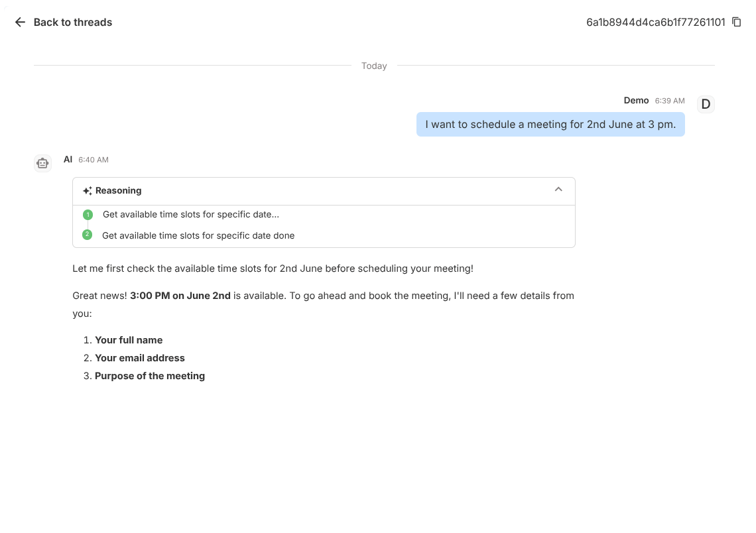Click the first reasoning step ending in ellipsis

(x=191, y=214)
